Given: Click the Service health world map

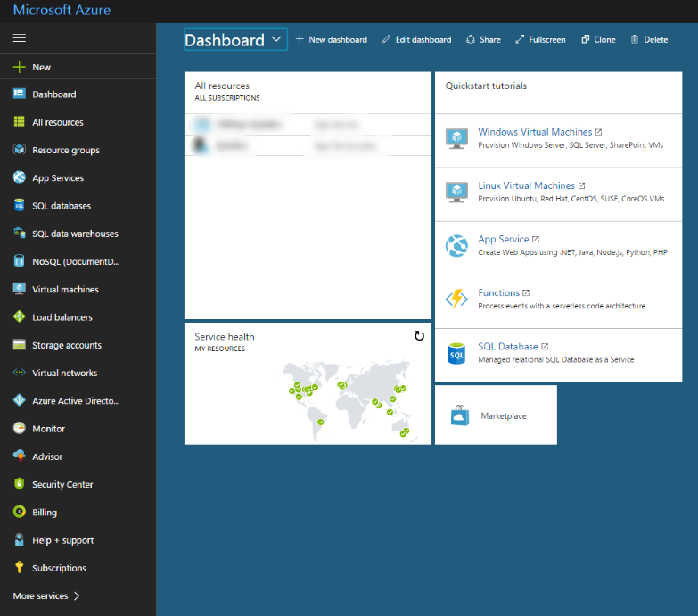Looking at the screenshot, I should tap(349, 400).
